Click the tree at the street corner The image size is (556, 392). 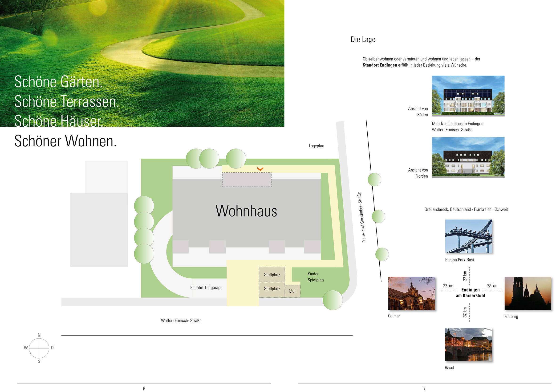click(x=333, y=300)
